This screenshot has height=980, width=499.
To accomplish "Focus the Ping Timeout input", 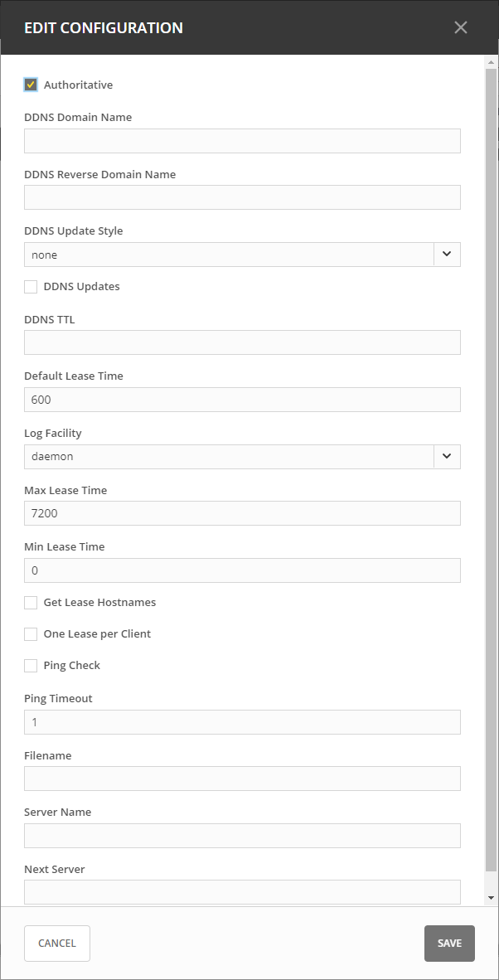I will point(242,722).
